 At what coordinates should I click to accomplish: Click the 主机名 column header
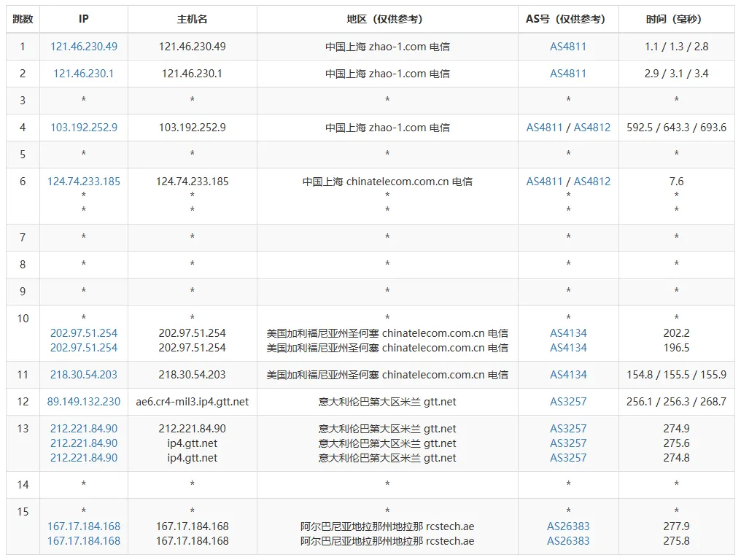pos(193,20)
